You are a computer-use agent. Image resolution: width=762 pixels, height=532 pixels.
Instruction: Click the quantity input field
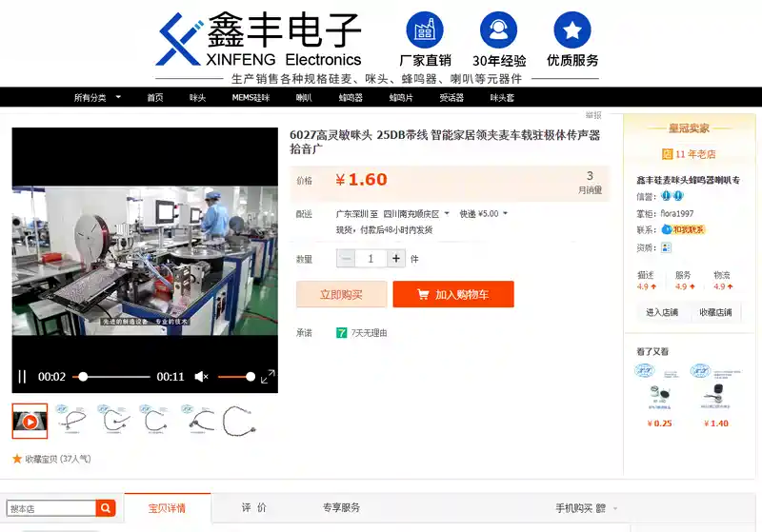[371, 259]
